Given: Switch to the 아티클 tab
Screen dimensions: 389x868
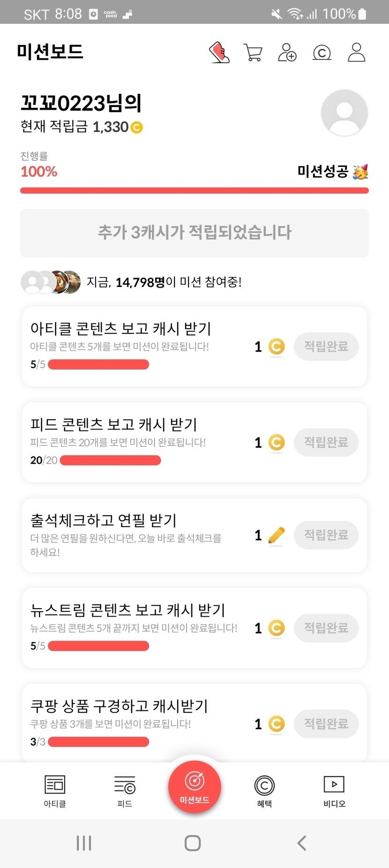Looking at the screenshot, I should pos(55,791).
